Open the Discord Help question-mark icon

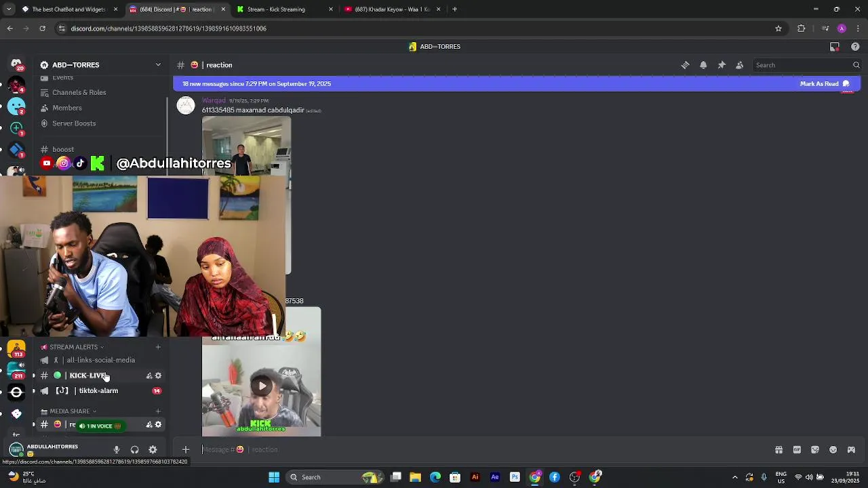(x=855, y=47)
